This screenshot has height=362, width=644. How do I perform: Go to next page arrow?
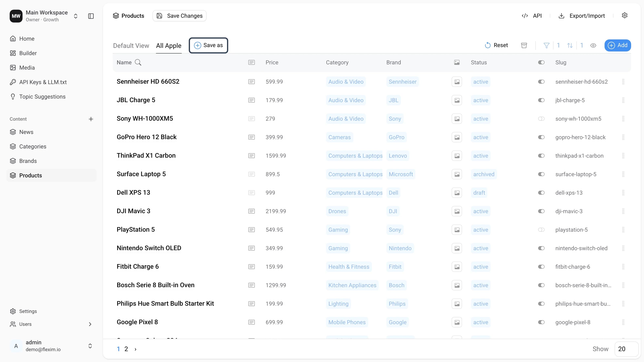point(135,349)
